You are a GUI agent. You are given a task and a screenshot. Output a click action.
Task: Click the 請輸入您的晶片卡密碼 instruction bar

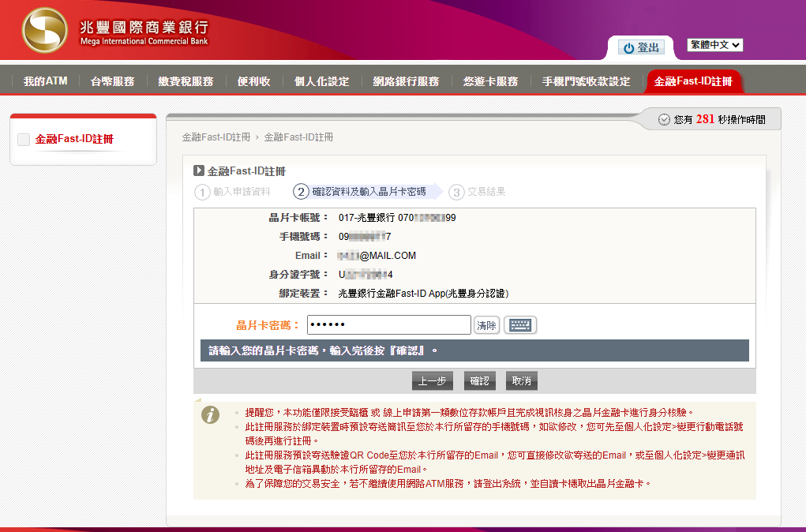click(x=474, y=350)
